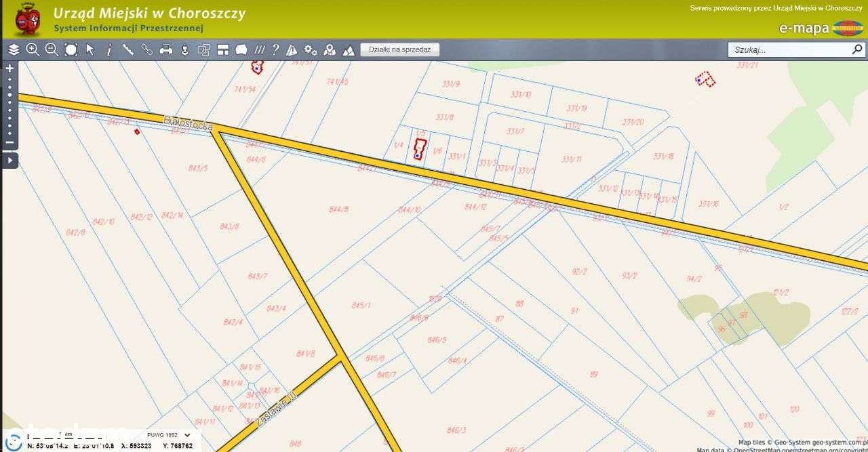Click the Choroszcz coat of arms logo
The height and width of the screenshot is (452, 868).
click(27, 19)
